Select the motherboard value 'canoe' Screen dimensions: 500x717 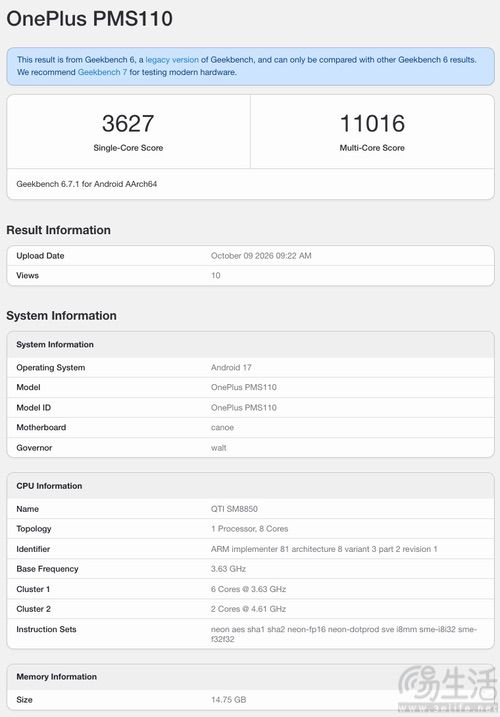tap(222, 427)
